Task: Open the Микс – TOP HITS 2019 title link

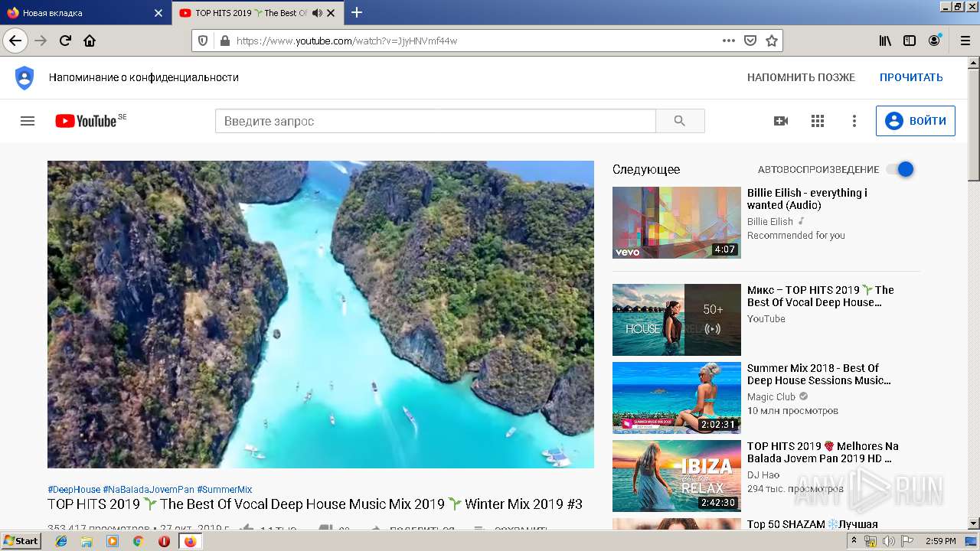Action: [821, 296]
